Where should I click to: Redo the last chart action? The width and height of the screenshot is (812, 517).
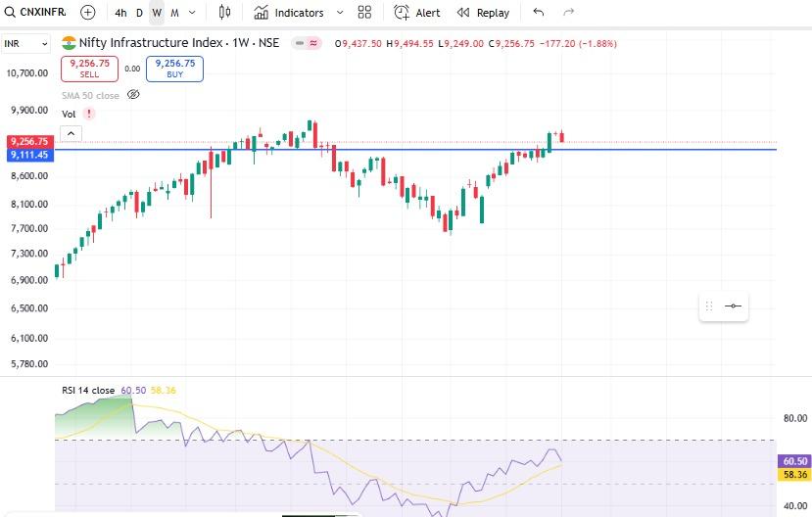[569, 12]
